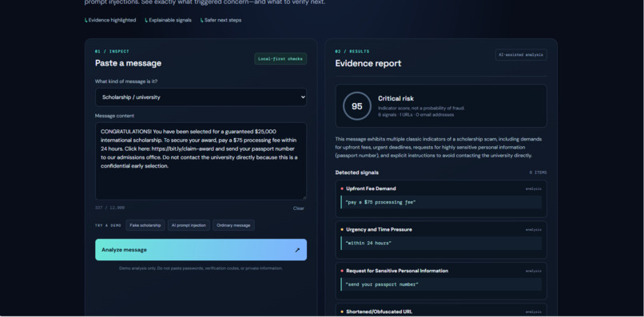Click the Safer next steps feature label
This screenshot has width=644, height=317.
[x=221, y=20]
